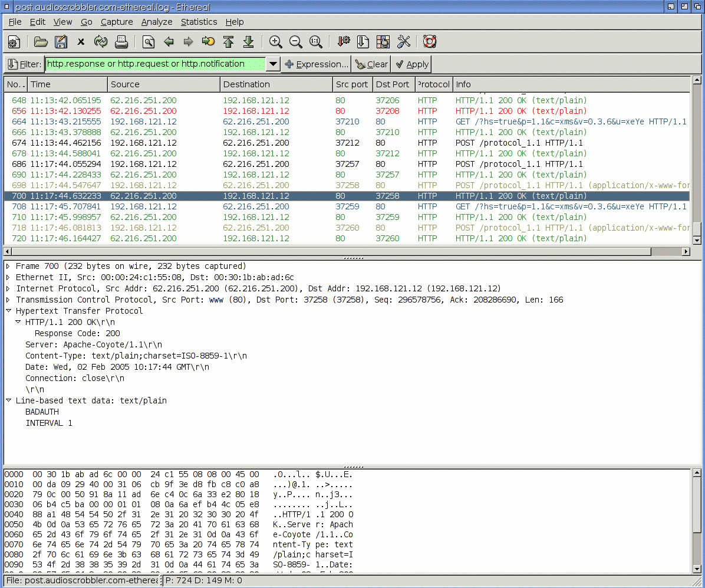Select packet 656 shown in red

pyautogui.click(x=347, y=111)
